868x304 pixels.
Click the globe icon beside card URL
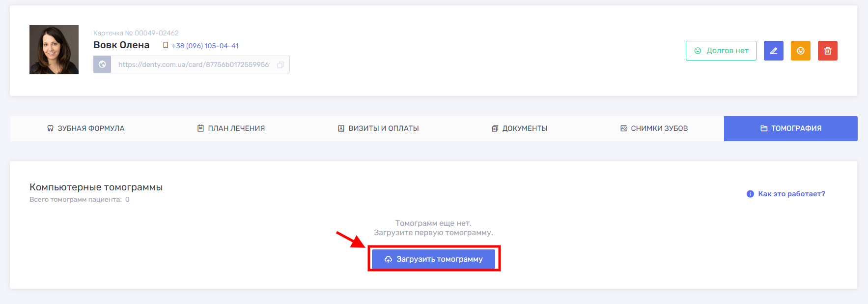pos(102,64)
